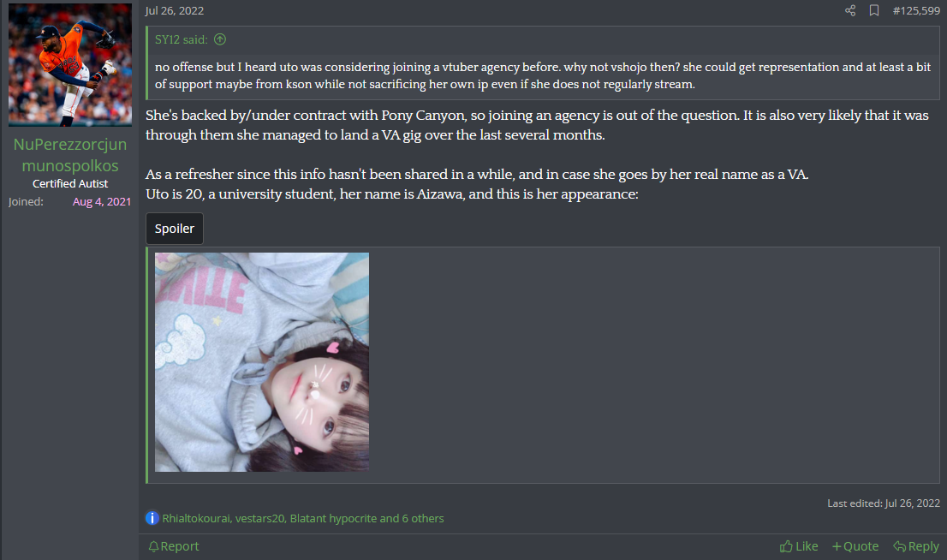Expand the '6 others' reactions list
This screenshot has height=560, width=947.
click(423, 518)
